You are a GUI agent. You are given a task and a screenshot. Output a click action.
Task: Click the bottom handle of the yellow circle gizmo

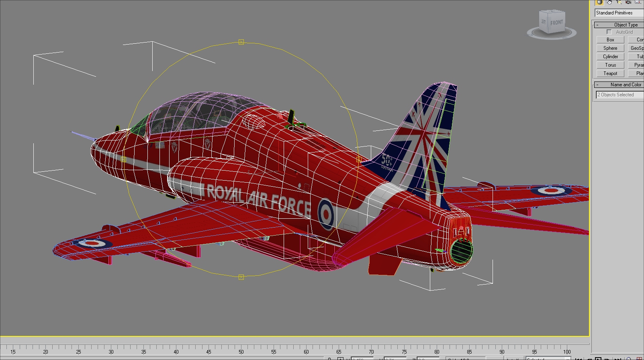pyautogui.click(x=241, y=277)
